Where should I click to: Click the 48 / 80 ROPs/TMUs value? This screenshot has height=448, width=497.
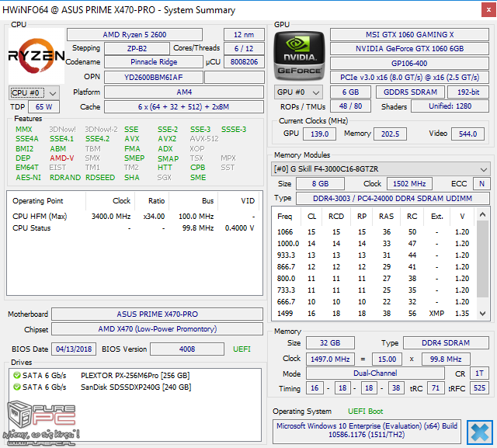350,106
